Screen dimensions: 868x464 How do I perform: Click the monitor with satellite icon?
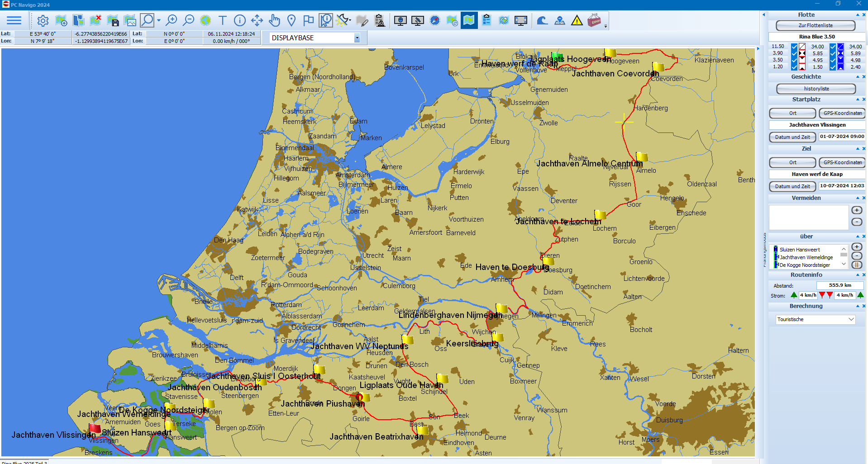[418, 20]
